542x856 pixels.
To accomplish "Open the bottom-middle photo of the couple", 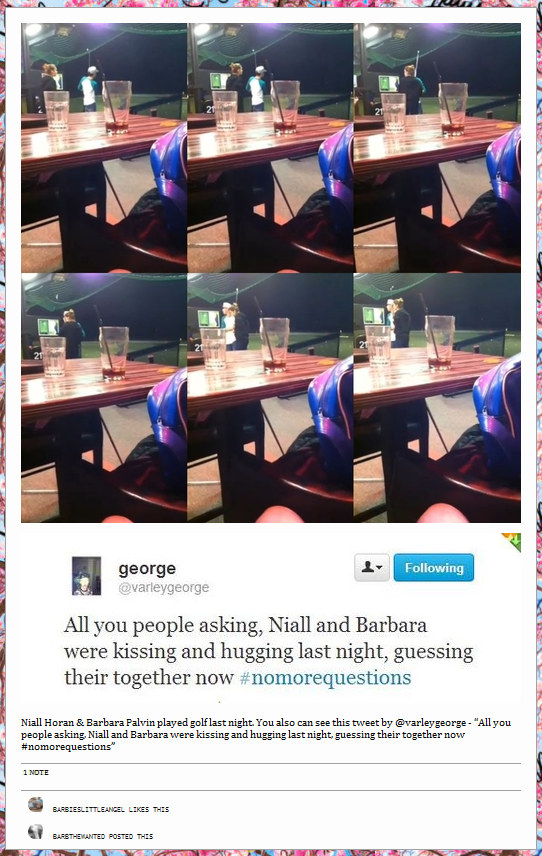I will [270, 398].
